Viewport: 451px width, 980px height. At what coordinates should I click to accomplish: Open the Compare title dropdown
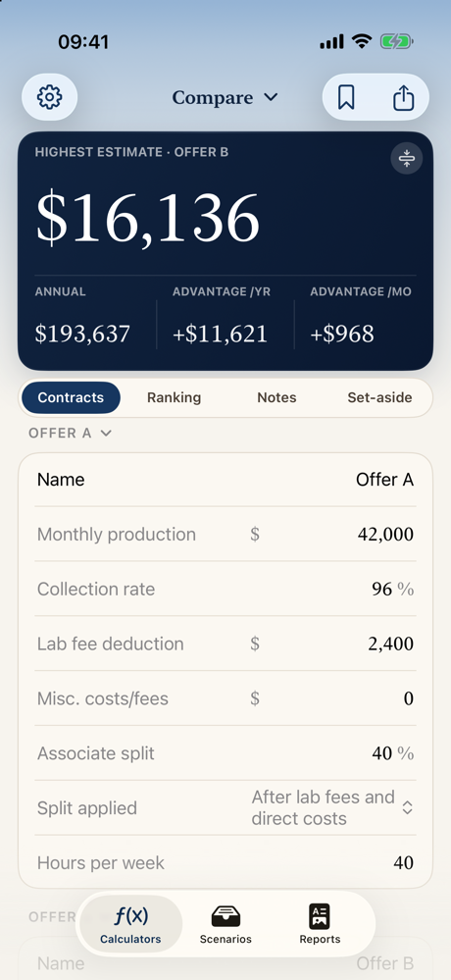[225, 97]
